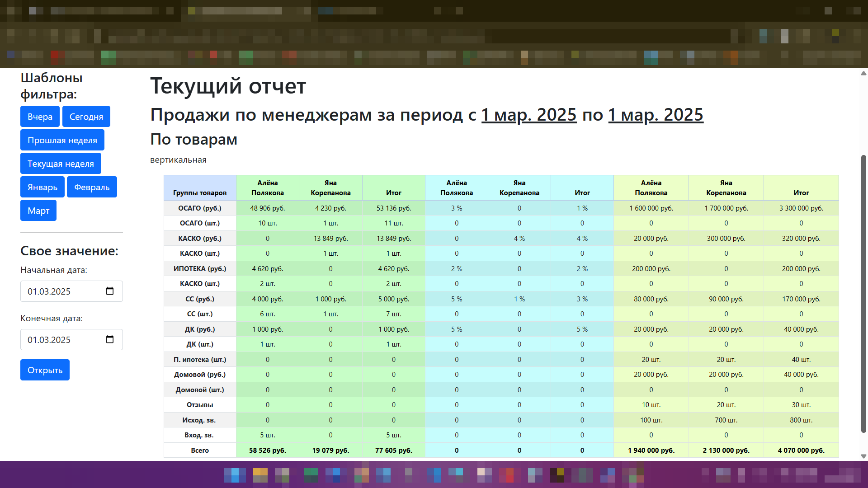868x488 pixels.
Task: Select the Сегодня filter template
Action: click(x=86, y=117)
